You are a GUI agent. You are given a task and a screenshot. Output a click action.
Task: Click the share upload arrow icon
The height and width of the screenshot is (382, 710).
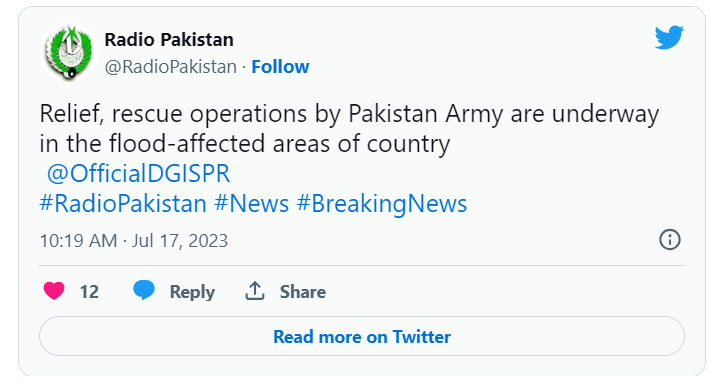pos(255,291)
